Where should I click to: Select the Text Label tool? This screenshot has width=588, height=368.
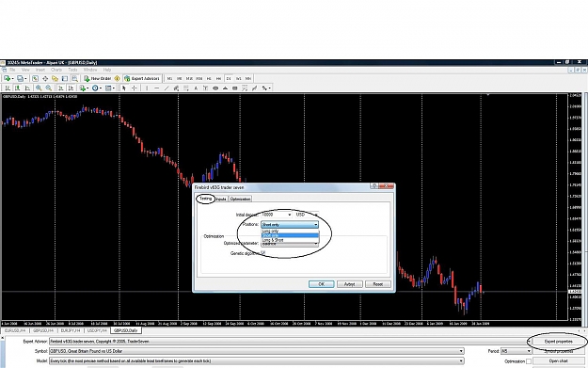pos(205,88)
